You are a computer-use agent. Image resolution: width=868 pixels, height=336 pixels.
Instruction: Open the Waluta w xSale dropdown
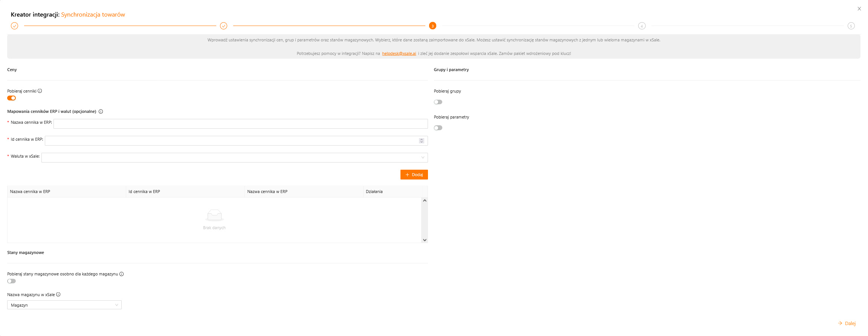click(234, 158)
